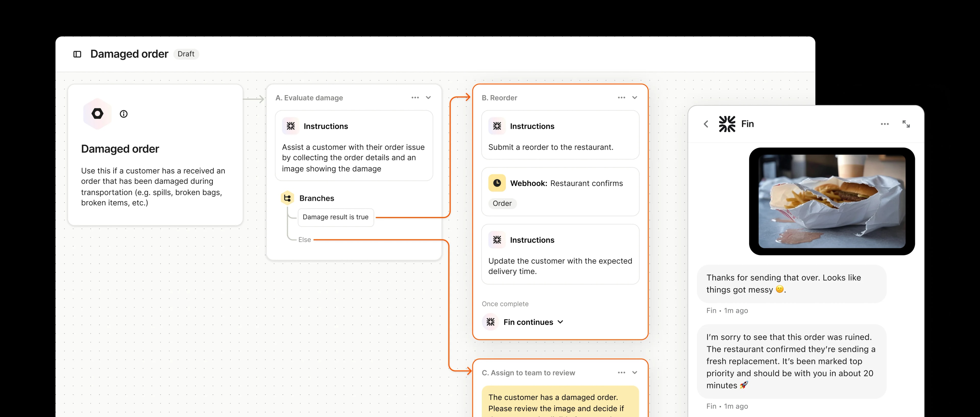Select the 'Webhook: Restaurant confirms' block title
This screenshot has width=980, height=417.
tap(566, 183)
